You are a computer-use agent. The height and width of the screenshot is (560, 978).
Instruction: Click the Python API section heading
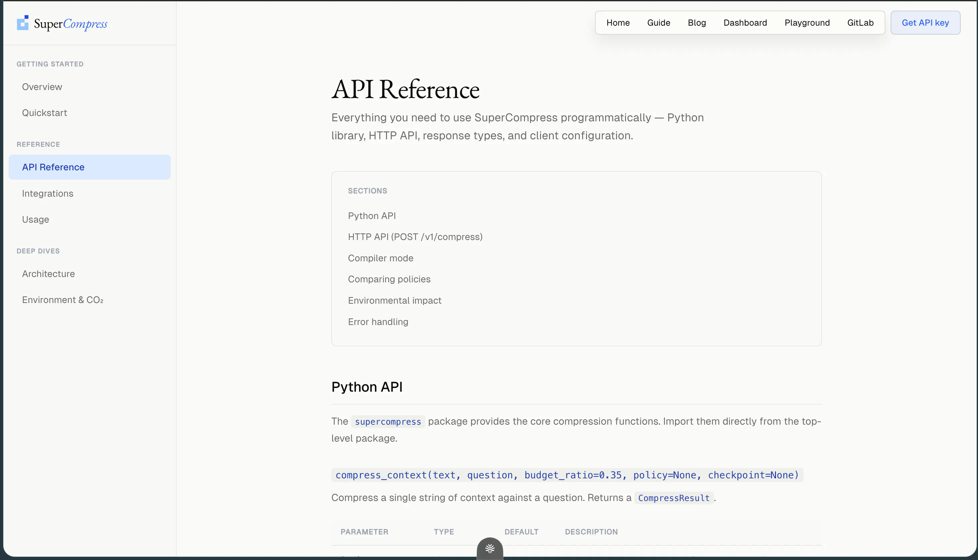pos(367,387)
